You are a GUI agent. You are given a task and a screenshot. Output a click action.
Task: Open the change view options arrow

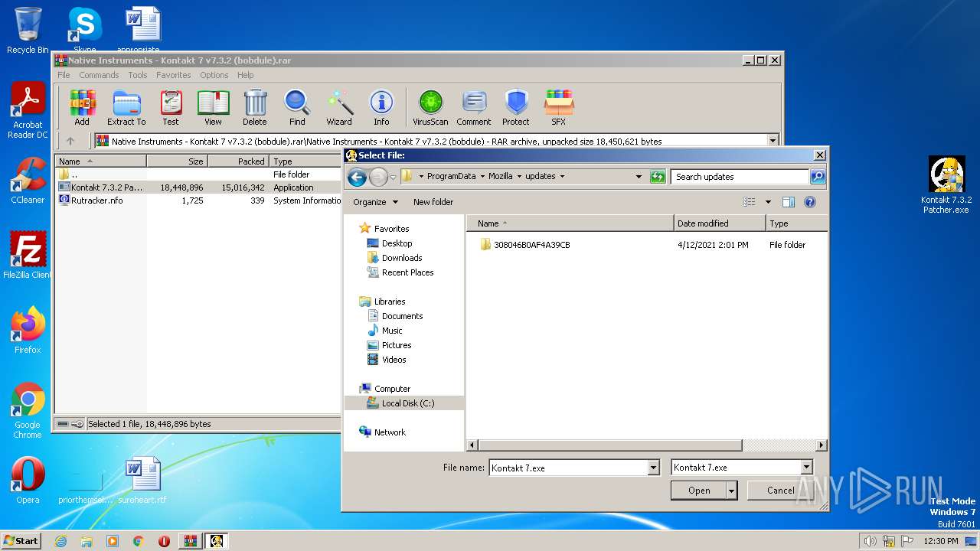pyautogui.click(x=768, y=202)
